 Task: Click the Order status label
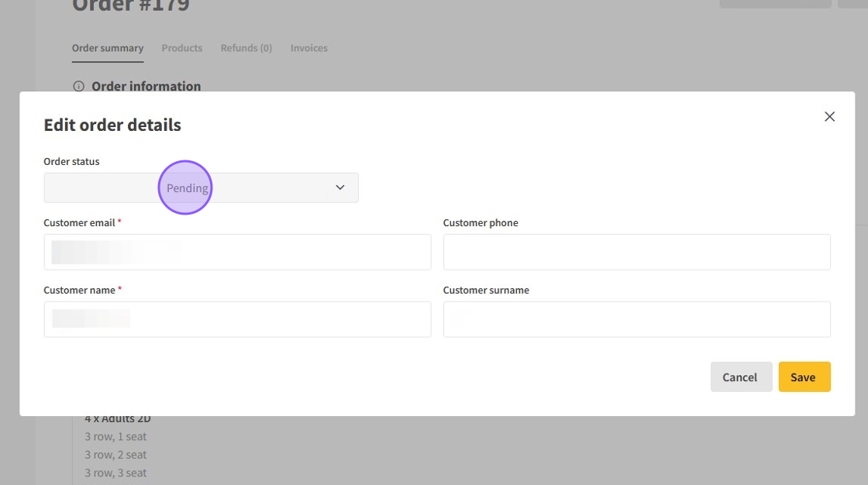coord(71,162)
